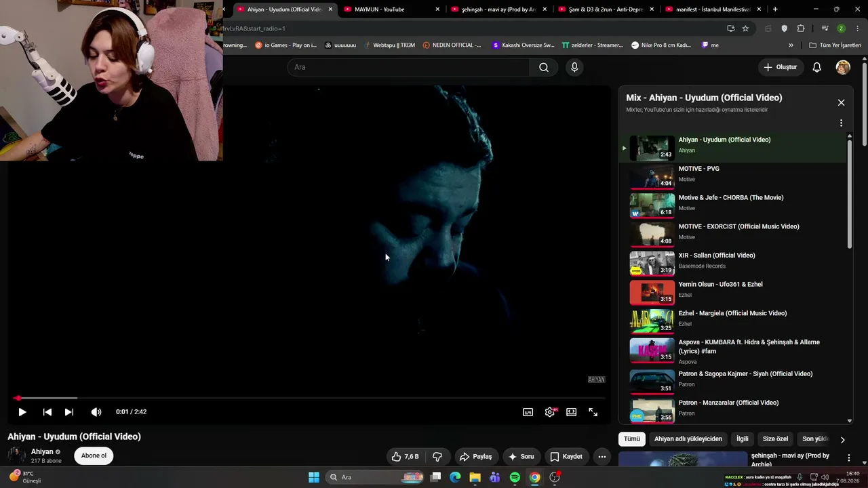The image size is (868, 488).
Task: Toggle subtitles in the video player
Action: click(528, 412)
